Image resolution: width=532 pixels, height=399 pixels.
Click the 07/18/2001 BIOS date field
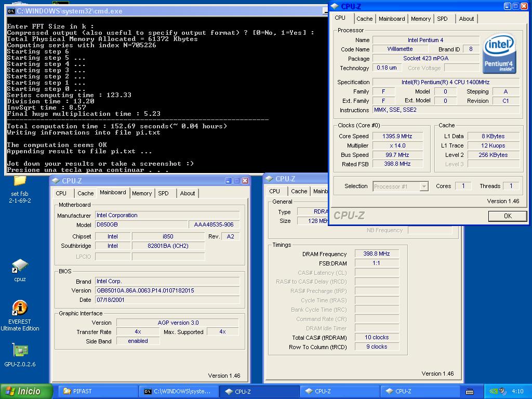click(x=167, y=300)
